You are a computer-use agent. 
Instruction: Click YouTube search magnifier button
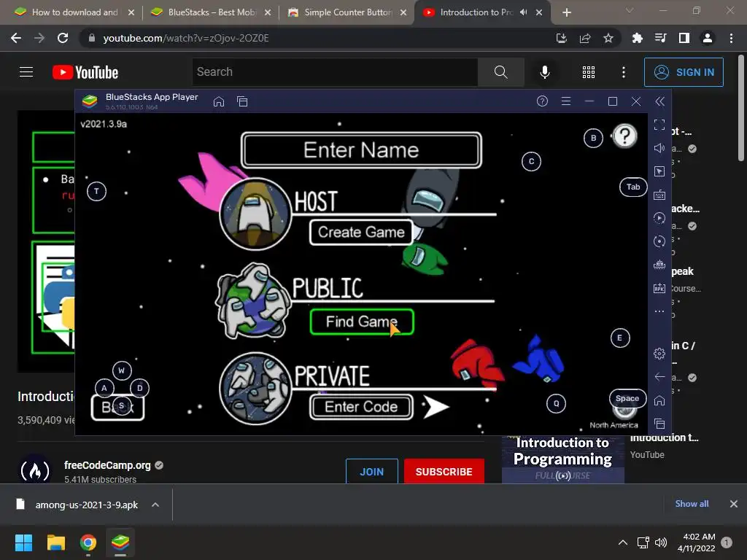[x=500, y=72]
